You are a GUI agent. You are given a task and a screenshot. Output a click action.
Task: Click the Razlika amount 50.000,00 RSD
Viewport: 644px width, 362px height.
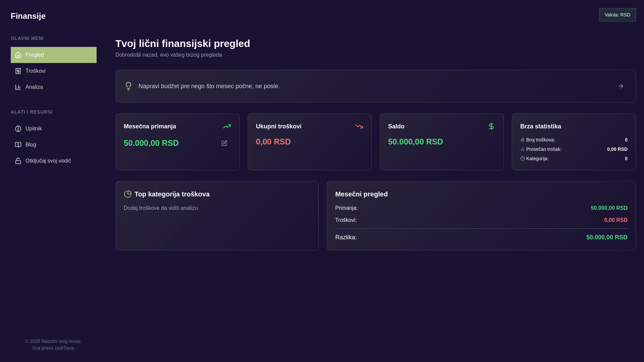click(607, 237)
